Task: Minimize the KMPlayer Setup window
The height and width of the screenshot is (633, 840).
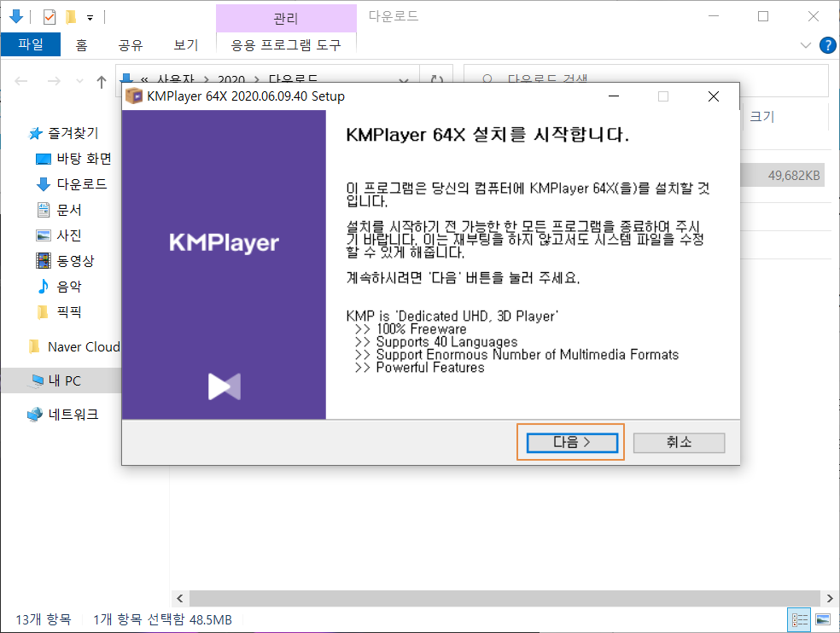Action: point(614,96)
